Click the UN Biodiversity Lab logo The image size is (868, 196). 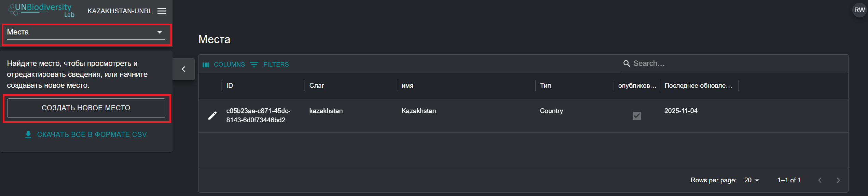pos(41,10)
